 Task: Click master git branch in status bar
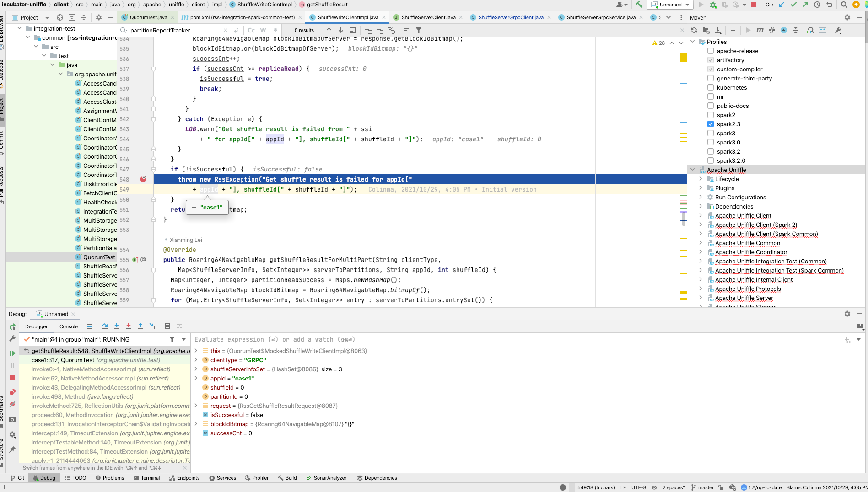702,487
